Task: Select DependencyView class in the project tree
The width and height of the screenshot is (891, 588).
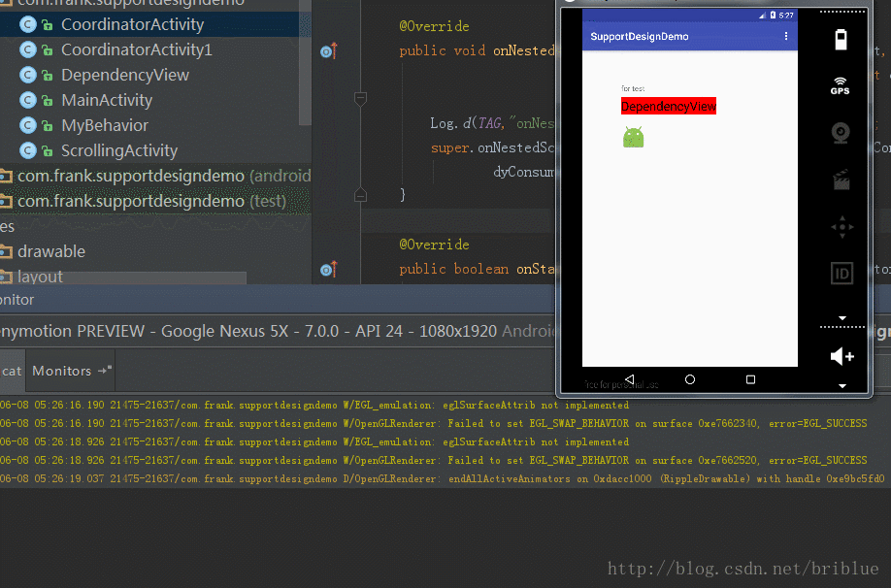Action: pyautogui.click(x=125, y=75)
